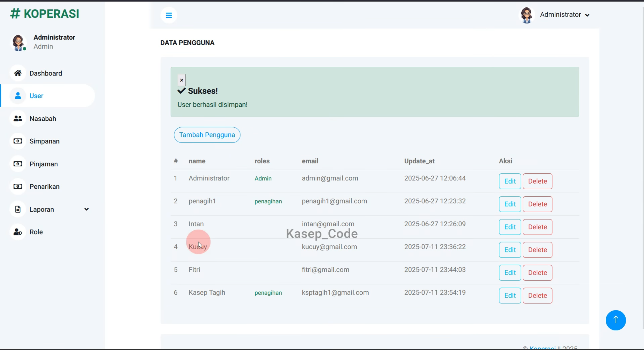The height and width of the screenshot is (350, 644).
Task: Edit the Intan user
Action: (510, 227)
